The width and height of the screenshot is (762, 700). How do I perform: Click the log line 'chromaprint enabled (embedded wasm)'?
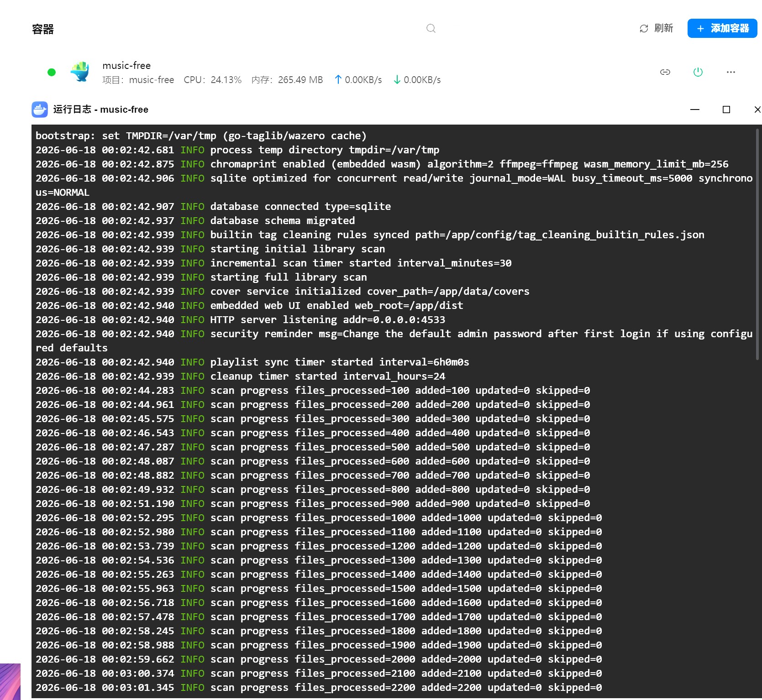(x=382, y=164)
